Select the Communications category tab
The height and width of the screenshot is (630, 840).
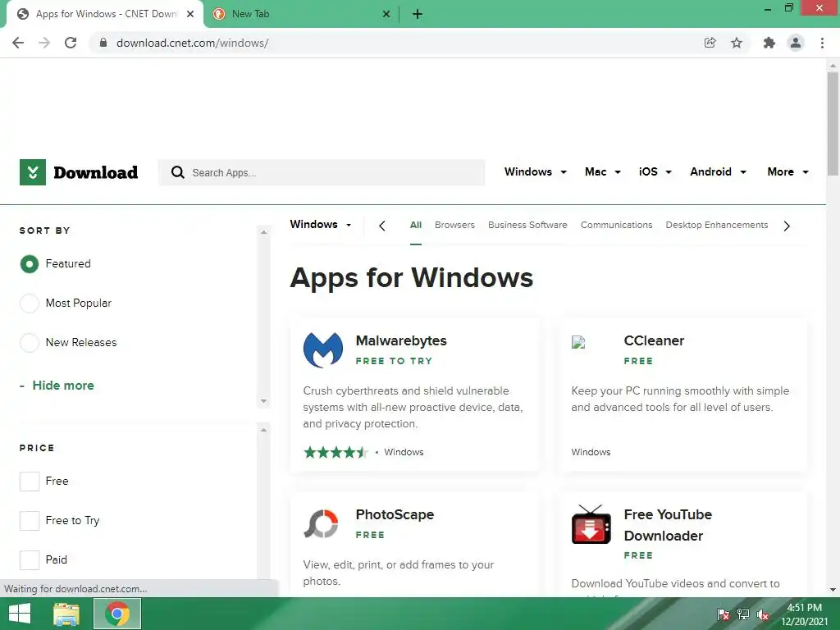coord(617,225)
